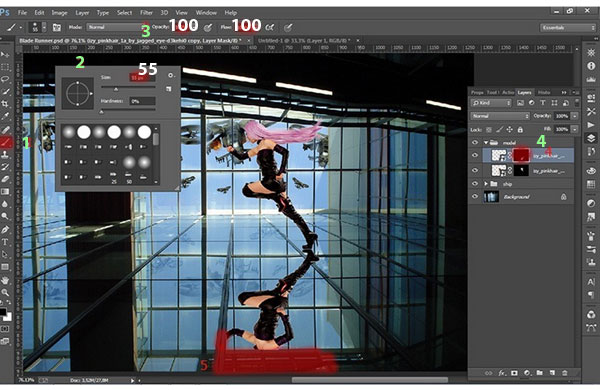The image size is (600, 390).
Task: Create new group folder icon
Action: pyautogui.click(x=540, y=373)
